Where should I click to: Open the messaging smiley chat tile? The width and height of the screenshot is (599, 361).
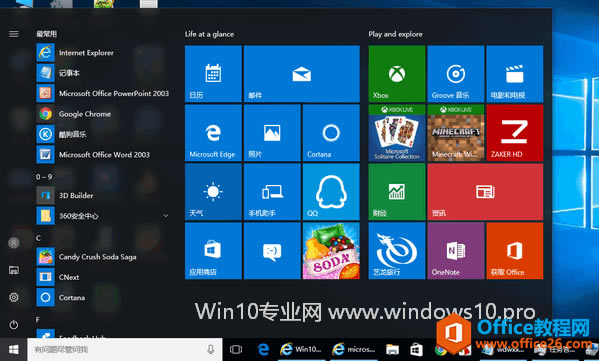pos(272,251)
